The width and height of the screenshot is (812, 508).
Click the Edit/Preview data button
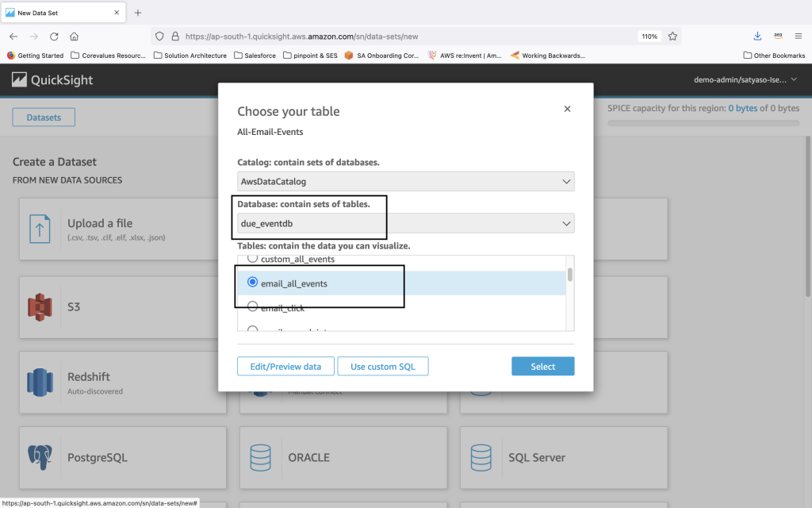[x=285, y=366]
